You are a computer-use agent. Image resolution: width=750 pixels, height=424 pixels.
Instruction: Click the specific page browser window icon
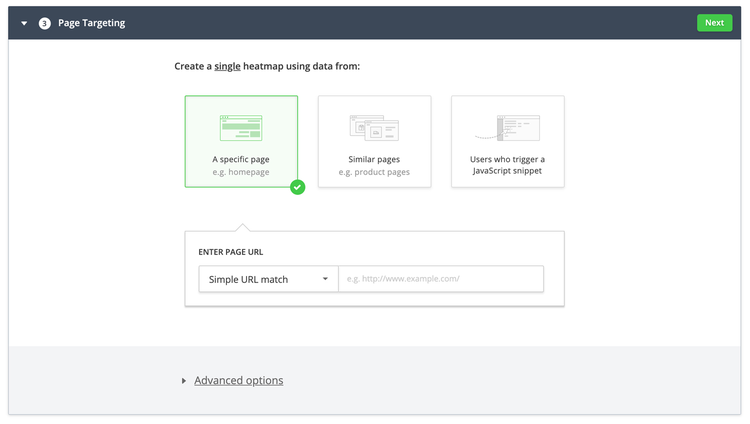pos(241,128)
